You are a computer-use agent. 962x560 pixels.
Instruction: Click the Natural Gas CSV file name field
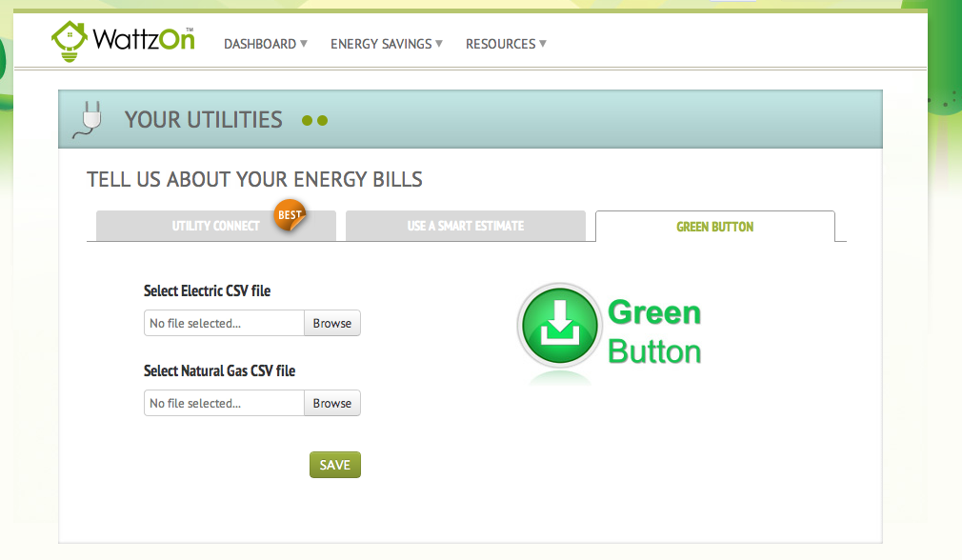click(224, 403)
